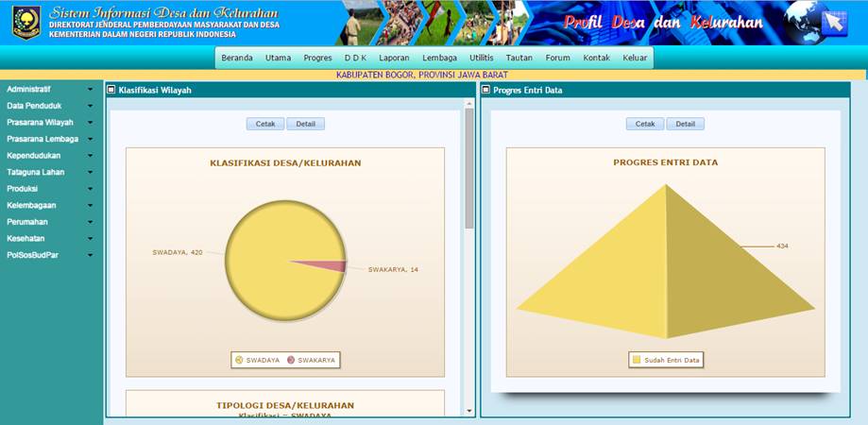
Task: Open the Utama menu
Action: coord(278,58)
